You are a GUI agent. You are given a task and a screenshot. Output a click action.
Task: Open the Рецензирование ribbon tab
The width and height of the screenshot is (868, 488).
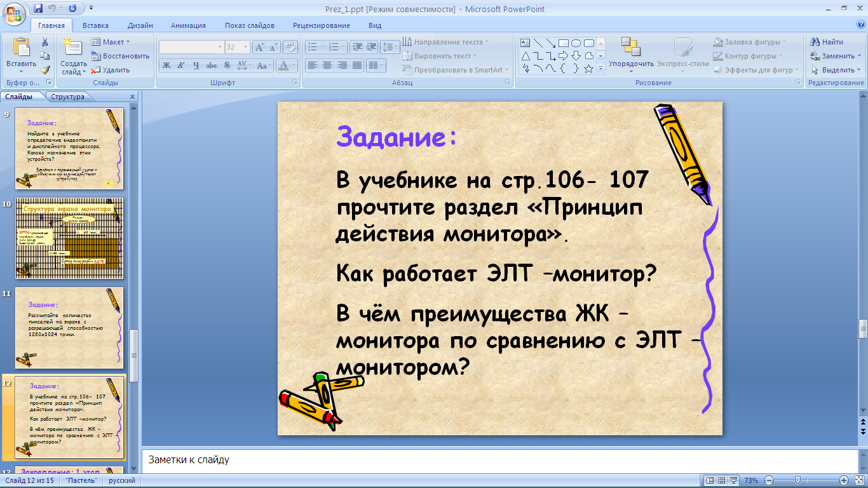[321, 25]
